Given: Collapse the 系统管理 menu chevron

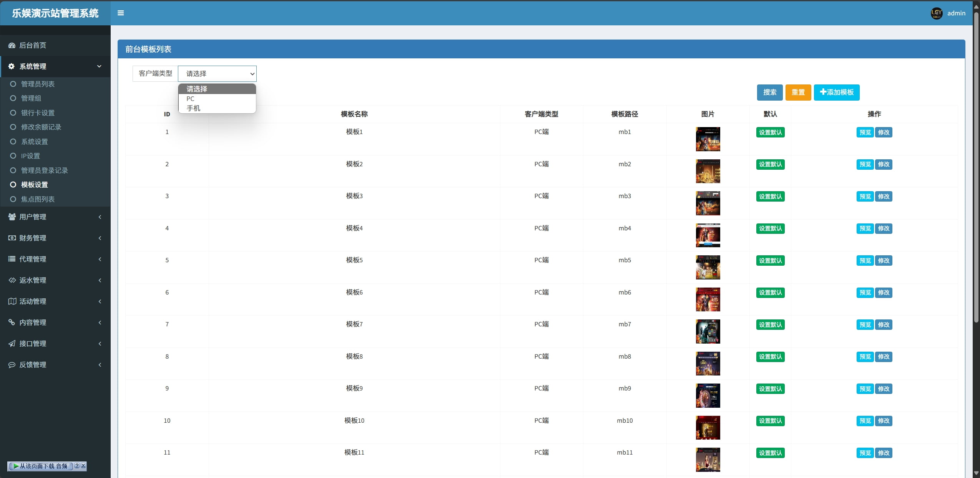Looking at the screenshot, I should coord(99,66).
